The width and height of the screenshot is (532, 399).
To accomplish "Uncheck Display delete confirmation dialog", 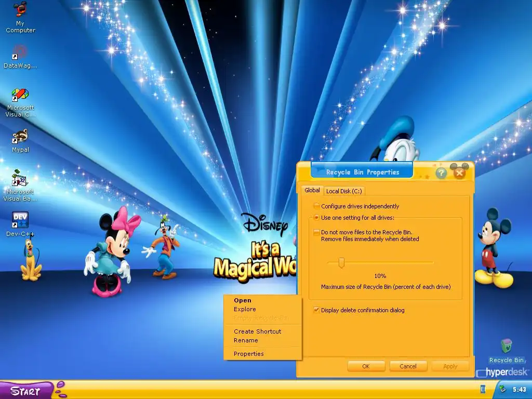I will pos(316,310).
